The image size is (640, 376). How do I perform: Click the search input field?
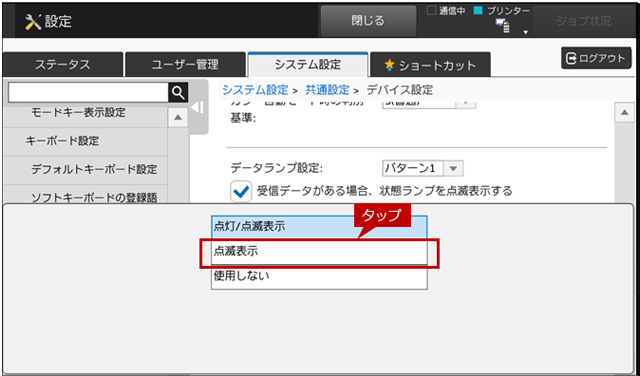point(88,93)
